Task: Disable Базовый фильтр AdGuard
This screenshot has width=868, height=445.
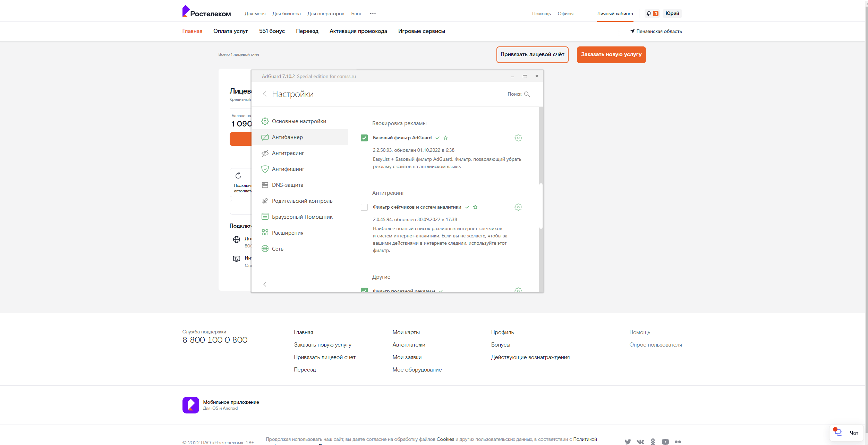Action: pyautogui.click(x=364, y=138)
